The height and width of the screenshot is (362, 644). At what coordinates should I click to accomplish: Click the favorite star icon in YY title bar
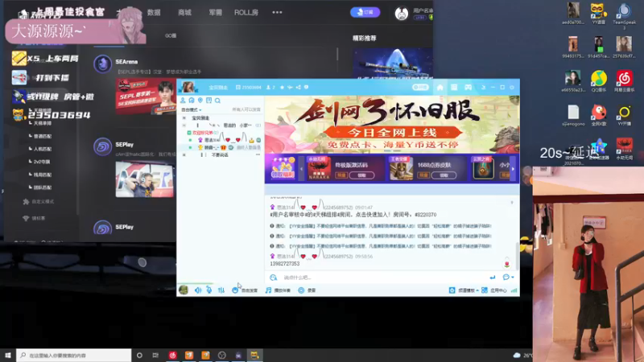pos(282,87)
